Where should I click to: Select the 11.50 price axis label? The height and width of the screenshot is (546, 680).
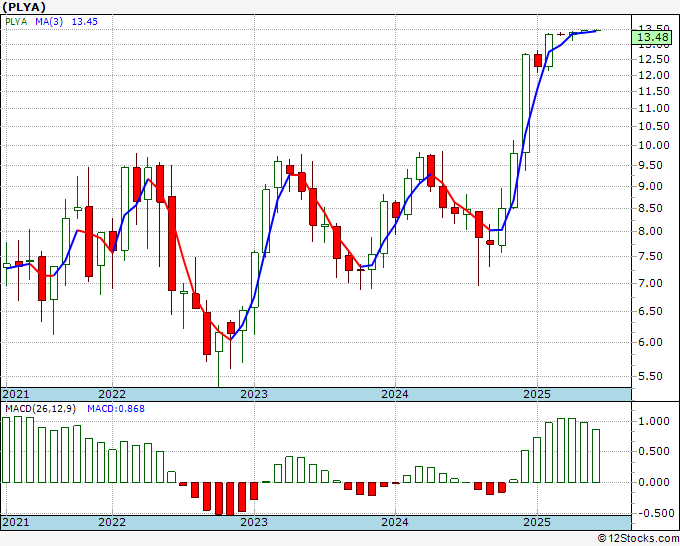(x=654, y=91)
